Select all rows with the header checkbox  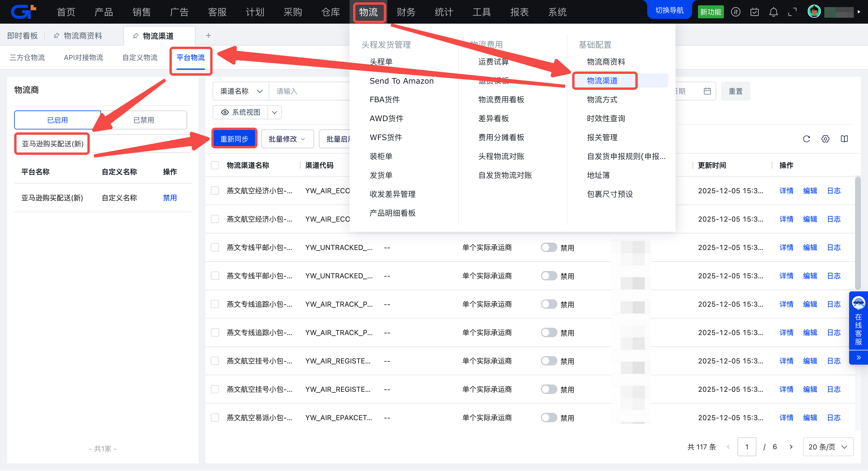215,165
